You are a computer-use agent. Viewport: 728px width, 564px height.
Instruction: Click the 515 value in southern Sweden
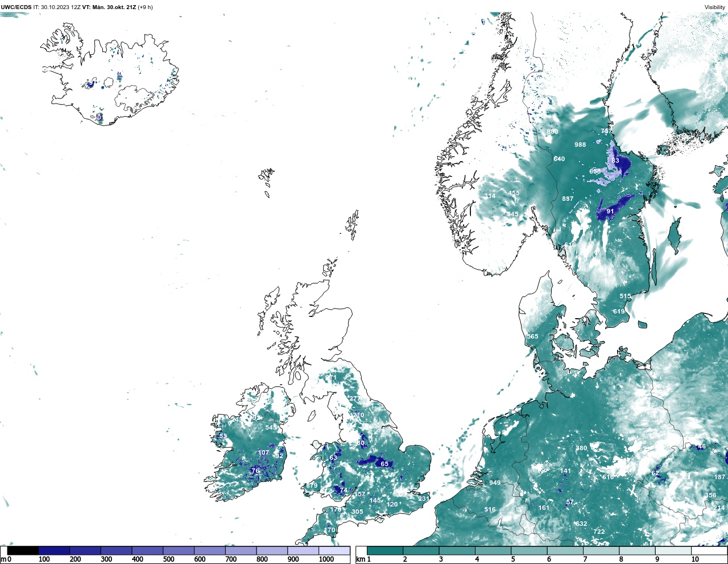[626, 297]
